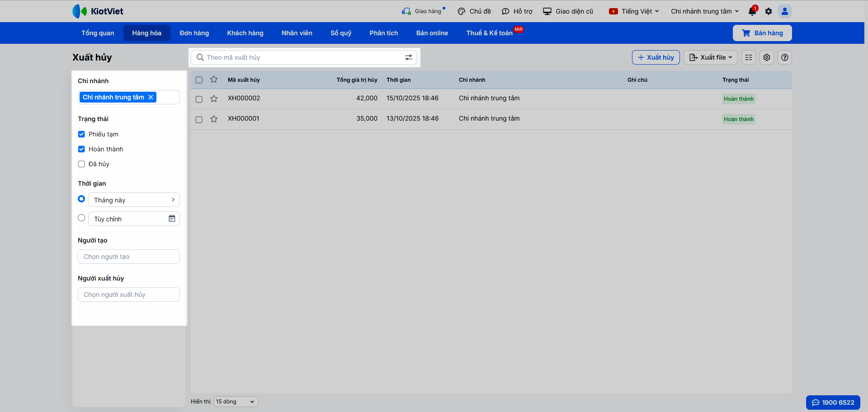Open the Tùy chỉnh calendar icon

(172, 219)
